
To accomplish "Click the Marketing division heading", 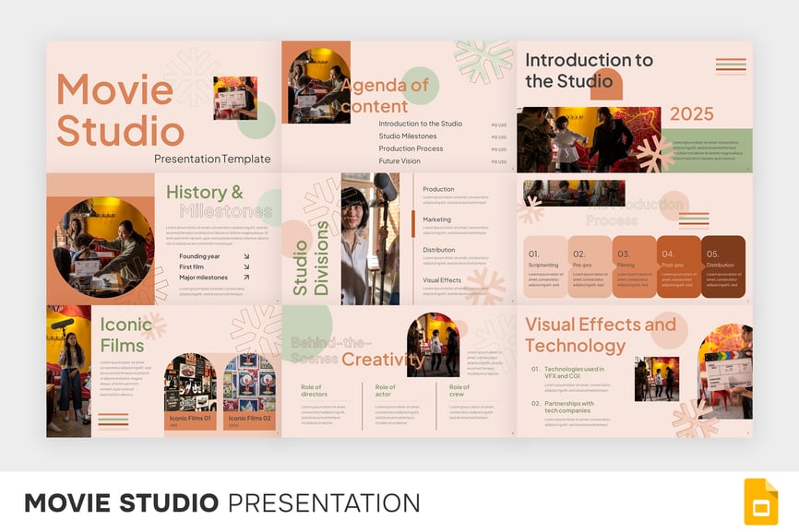I will (437, 219).
